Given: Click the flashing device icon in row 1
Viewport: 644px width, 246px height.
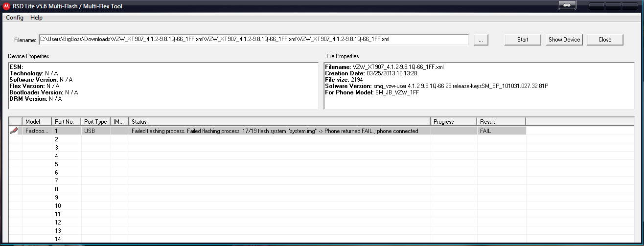Looking at the screenshot, I should (x=13, y=131).
